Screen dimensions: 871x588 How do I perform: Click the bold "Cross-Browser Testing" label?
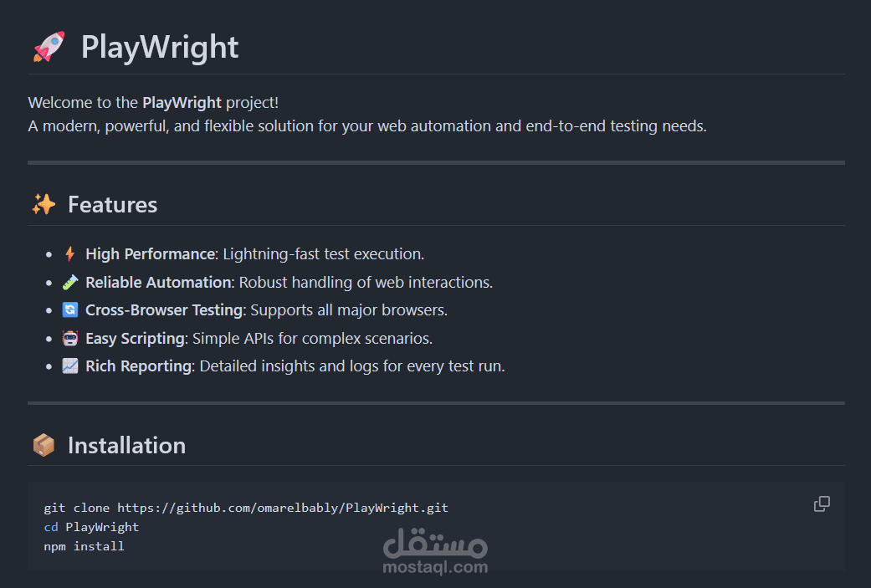[165, 309]
